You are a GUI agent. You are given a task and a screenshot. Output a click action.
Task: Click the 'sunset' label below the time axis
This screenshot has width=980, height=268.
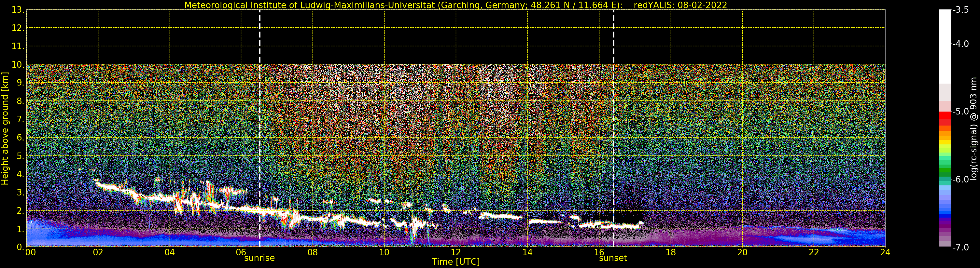pos(613,258)
